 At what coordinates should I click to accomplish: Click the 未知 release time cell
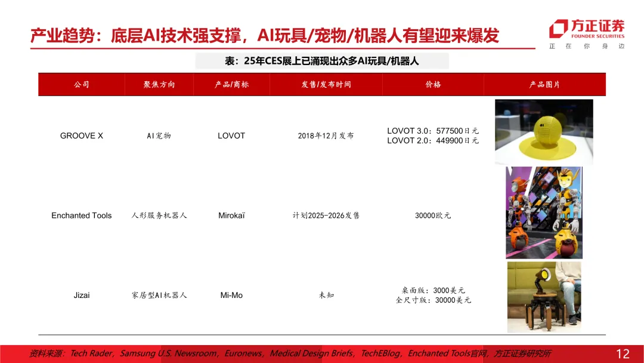326,295
